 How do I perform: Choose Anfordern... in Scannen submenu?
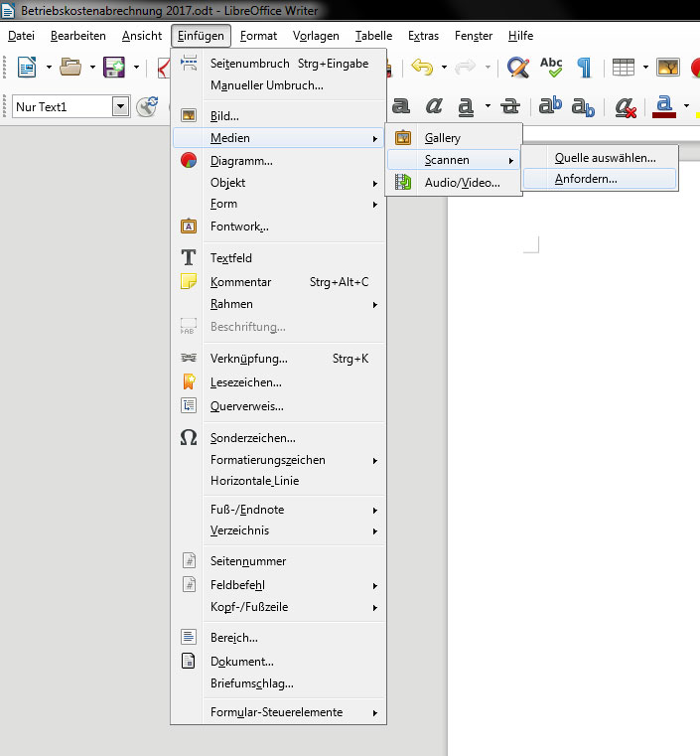pyautogui.click(x=600, y=179)
